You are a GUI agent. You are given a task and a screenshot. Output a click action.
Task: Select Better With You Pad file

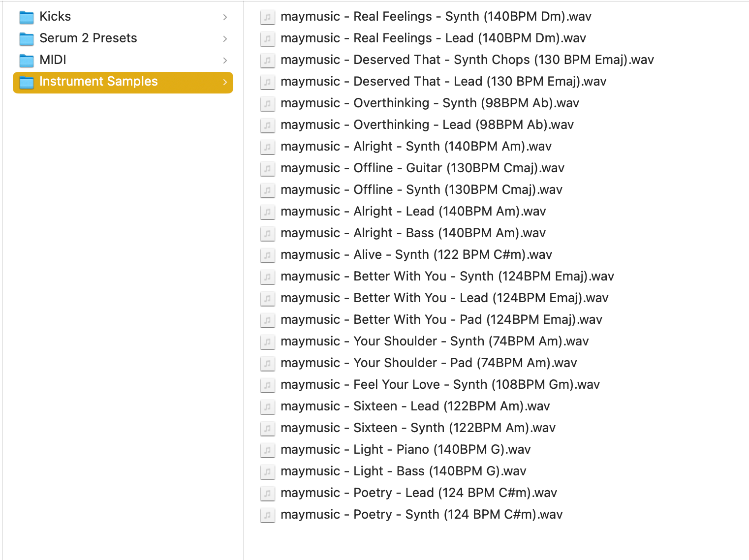coord(441,320)
